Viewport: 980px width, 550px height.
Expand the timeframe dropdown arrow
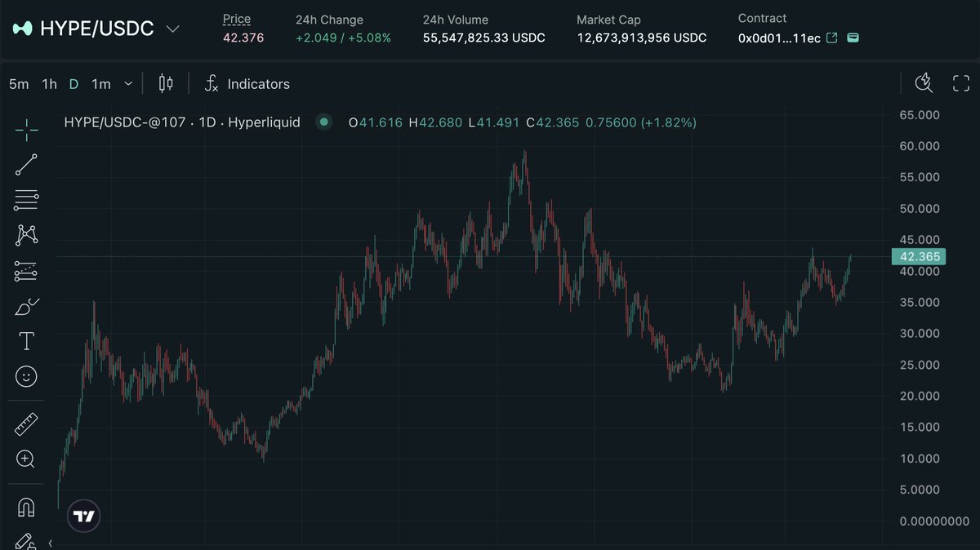128,84
